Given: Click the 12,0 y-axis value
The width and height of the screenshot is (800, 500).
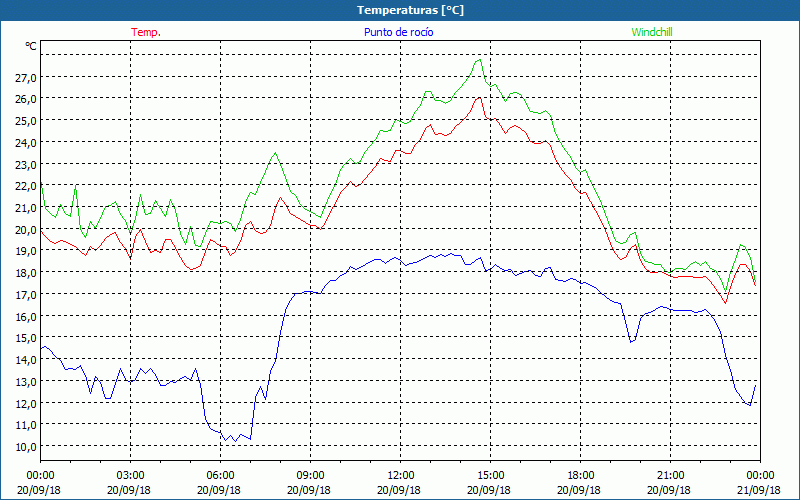Looking at the screenshot, I should (x=27, y=404).
